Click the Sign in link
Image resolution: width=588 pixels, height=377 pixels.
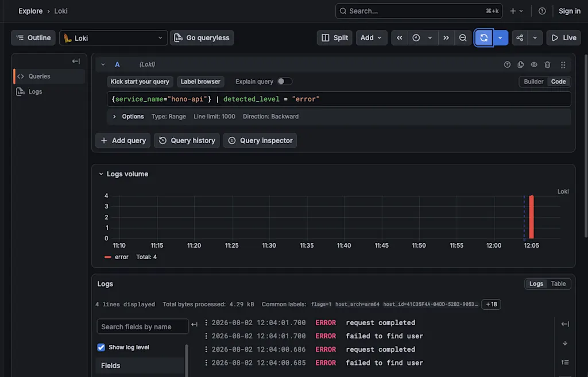[569, 11]
